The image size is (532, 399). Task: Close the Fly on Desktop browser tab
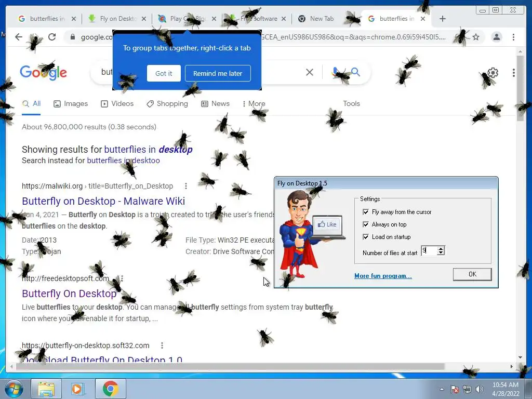click(144, 19)
